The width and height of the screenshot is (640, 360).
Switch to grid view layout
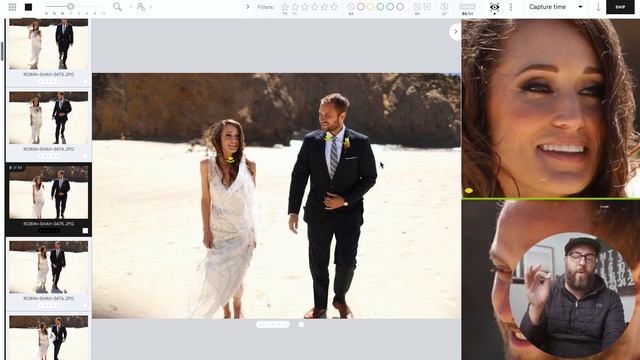pos(12,7)
